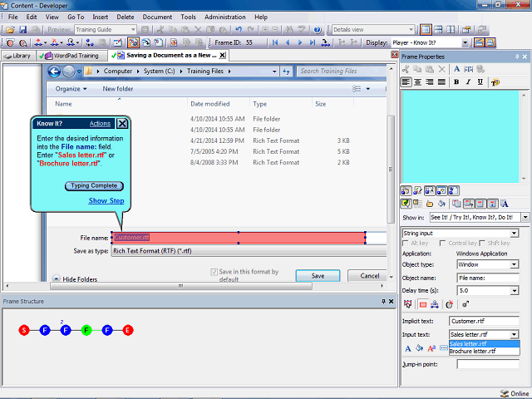Click the blue 'A' text format icon below Input text

tap(408, 348)
